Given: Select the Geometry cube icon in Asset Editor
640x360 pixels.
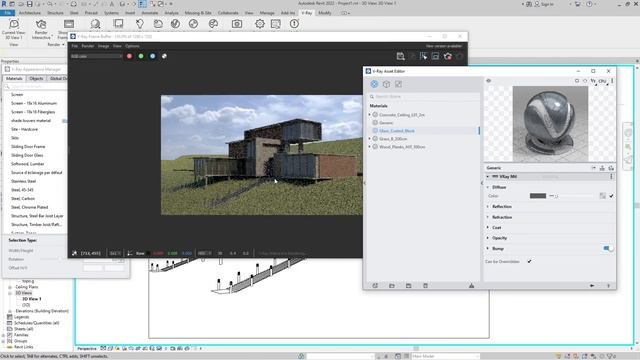Looking at the screenshot, I should [386, 84].
